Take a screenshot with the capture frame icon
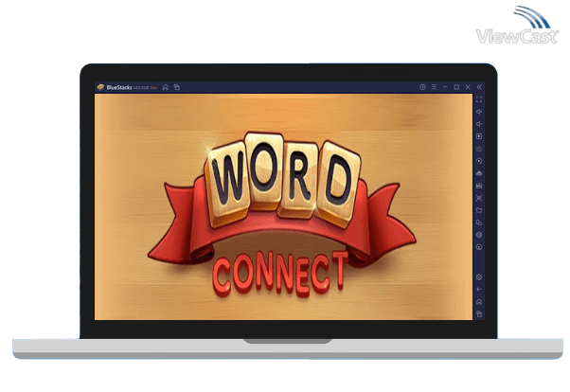The width and height of the screenshot is (570, 392). click(x=479, y=198)
